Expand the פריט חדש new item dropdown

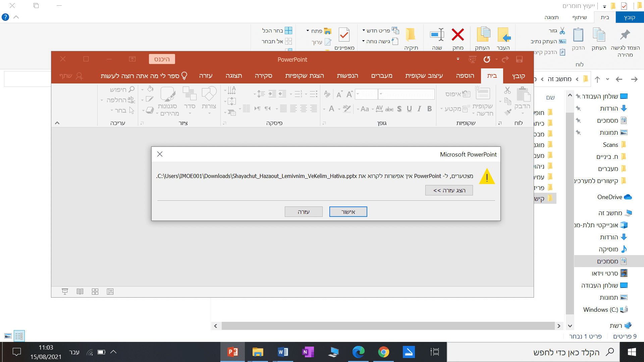tap(364, 31)
